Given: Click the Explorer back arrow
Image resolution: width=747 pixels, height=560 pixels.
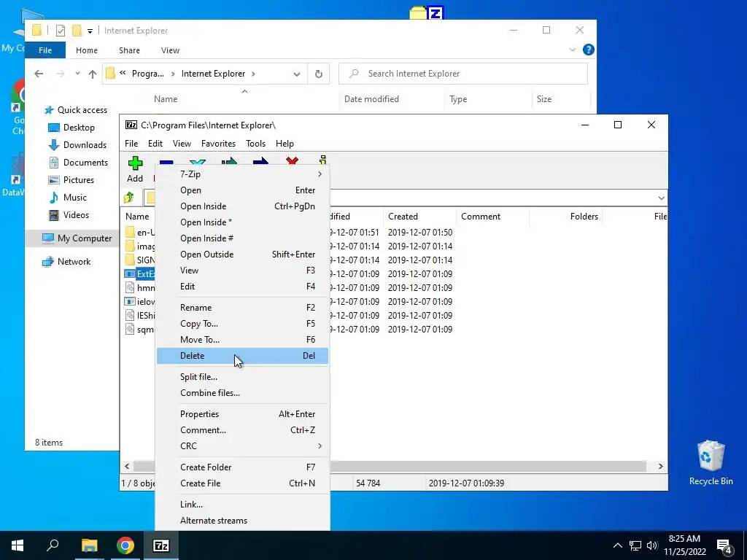Looking at the screenshot, I should pos(39,74).
